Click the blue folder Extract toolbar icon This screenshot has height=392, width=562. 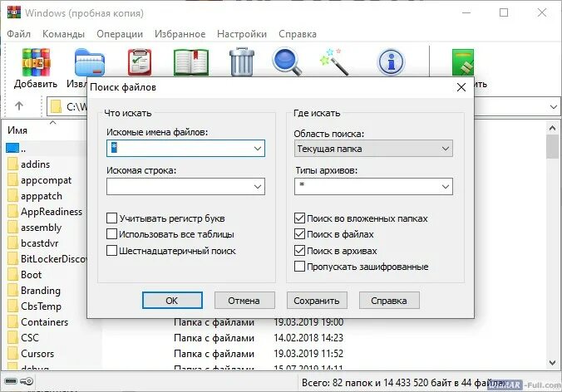pos(90,62)
